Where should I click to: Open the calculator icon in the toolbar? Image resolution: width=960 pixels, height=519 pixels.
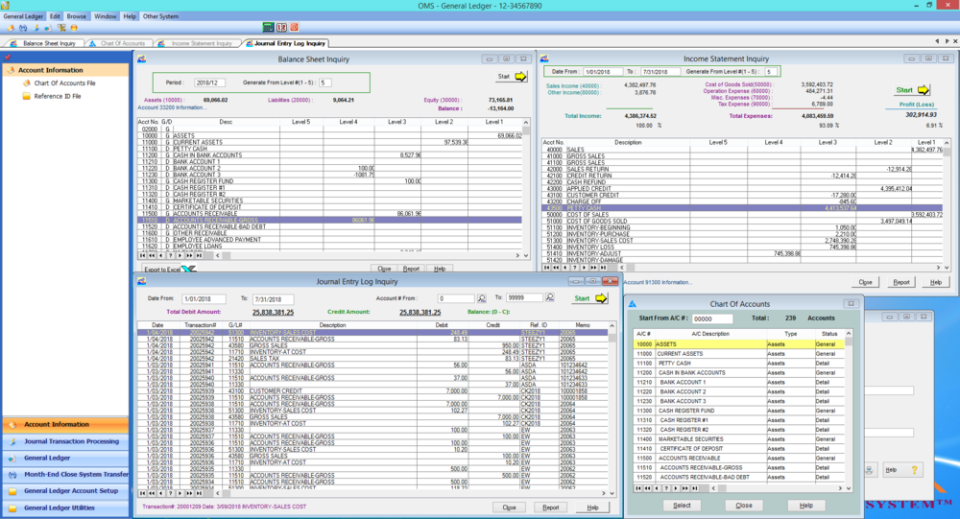pyautogui.click(x=268, y=28)
